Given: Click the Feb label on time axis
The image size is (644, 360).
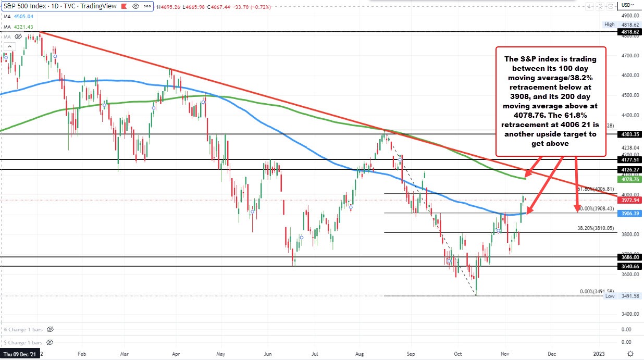Looking at the screenshot, I should pos(82,354).
